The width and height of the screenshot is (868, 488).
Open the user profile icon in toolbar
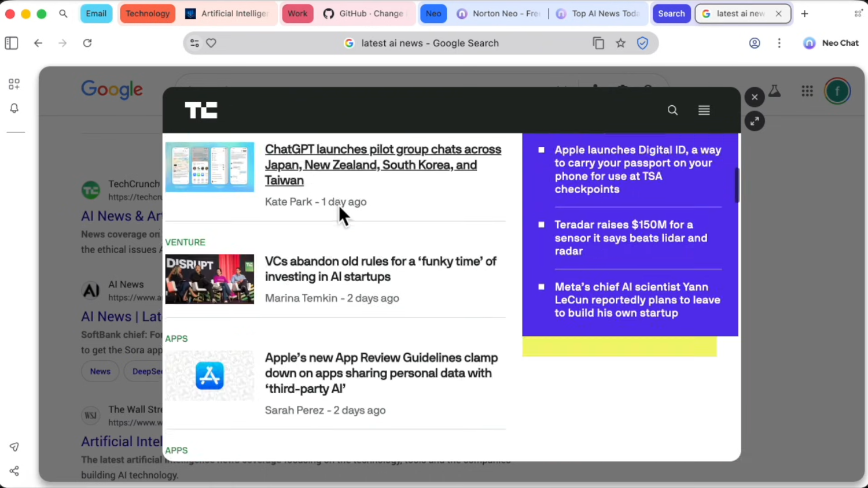[x=755, y=43]
